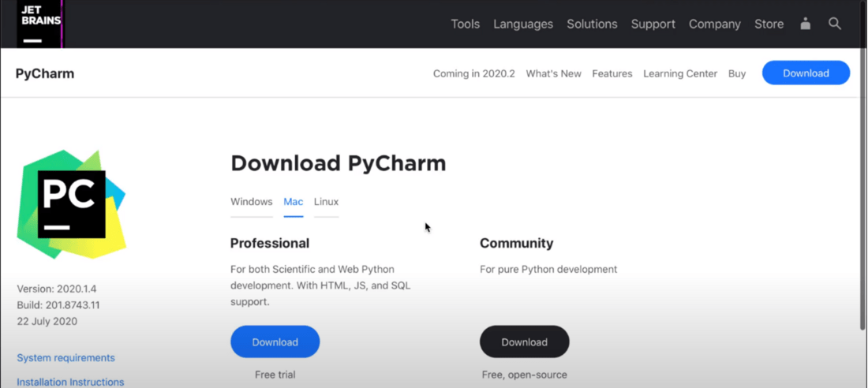Click the For pure Python development text
The height and width of the screenshot is (388, 868).
coord(548,270)
